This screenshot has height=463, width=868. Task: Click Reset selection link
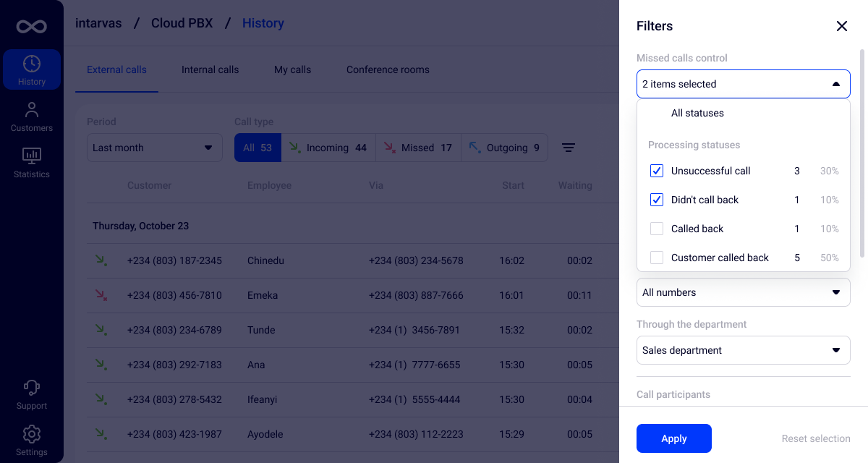click(815, 438)
